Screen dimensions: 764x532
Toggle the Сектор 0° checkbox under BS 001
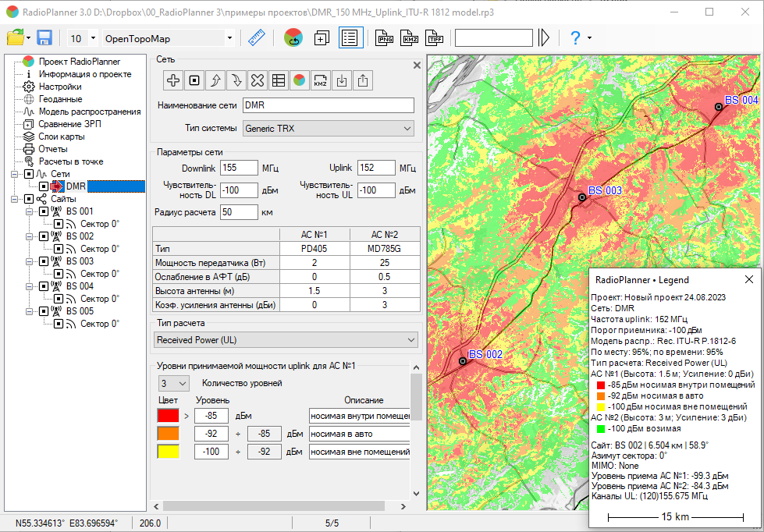pos(59,224)
